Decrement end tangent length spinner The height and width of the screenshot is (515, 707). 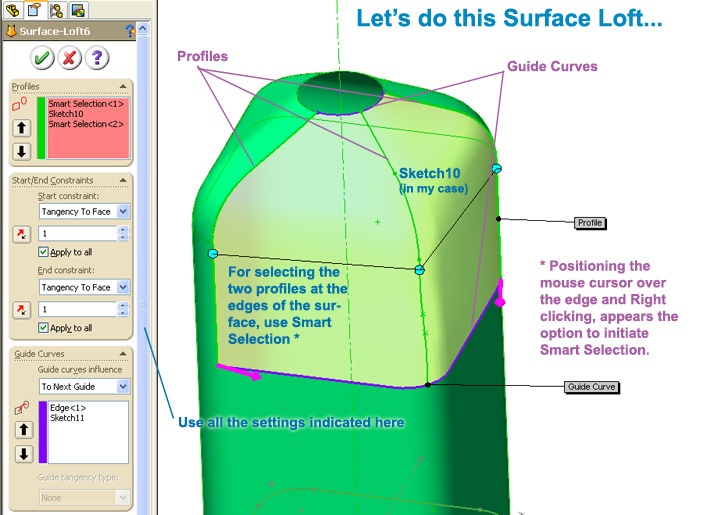click(x=123, y=313)
